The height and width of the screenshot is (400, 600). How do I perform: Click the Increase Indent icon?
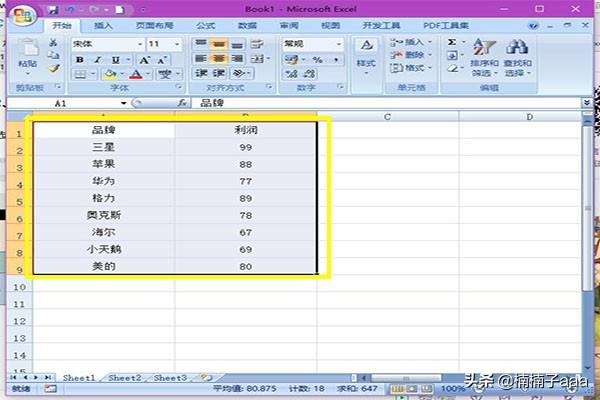(x=219, y=73)
